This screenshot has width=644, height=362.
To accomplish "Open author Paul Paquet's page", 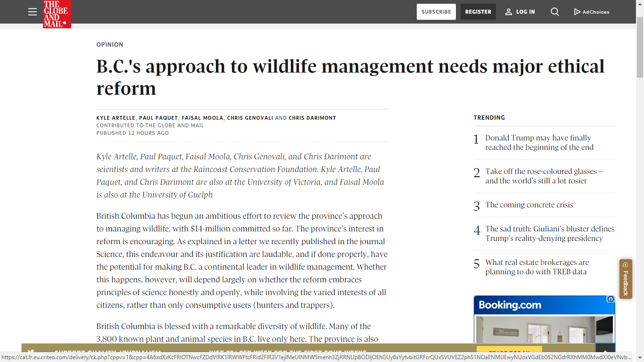I will (158, 118).
